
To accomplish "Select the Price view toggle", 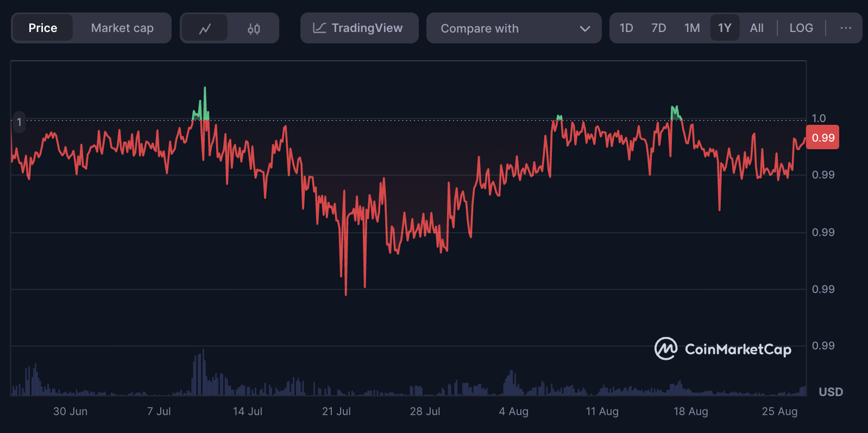I will click(x=43, y=28).
